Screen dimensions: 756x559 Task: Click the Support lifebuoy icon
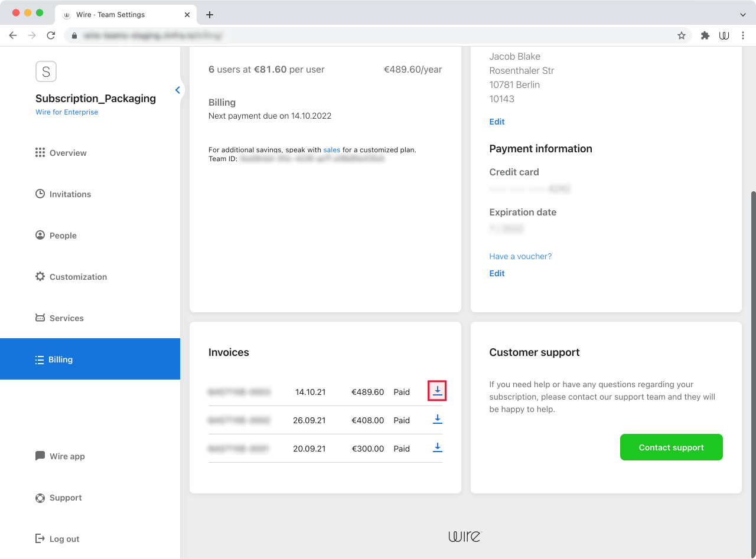(x=40, y=498)
